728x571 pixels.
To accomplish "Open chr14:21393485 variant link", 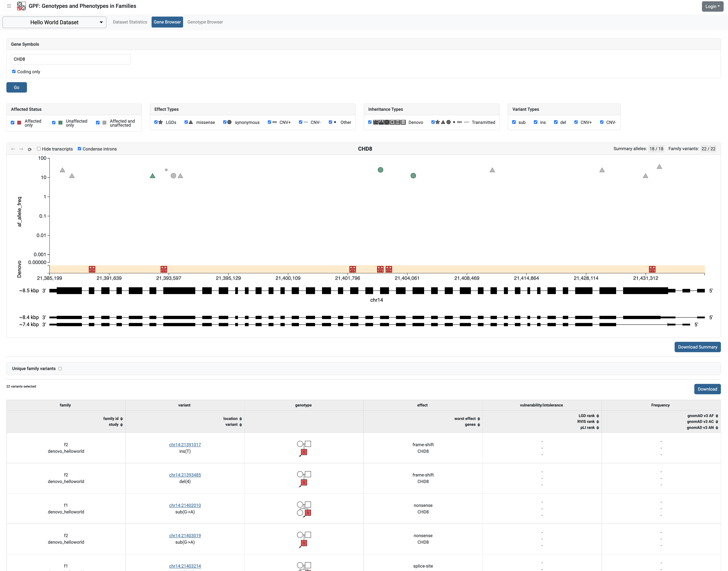I will point(185,475).
